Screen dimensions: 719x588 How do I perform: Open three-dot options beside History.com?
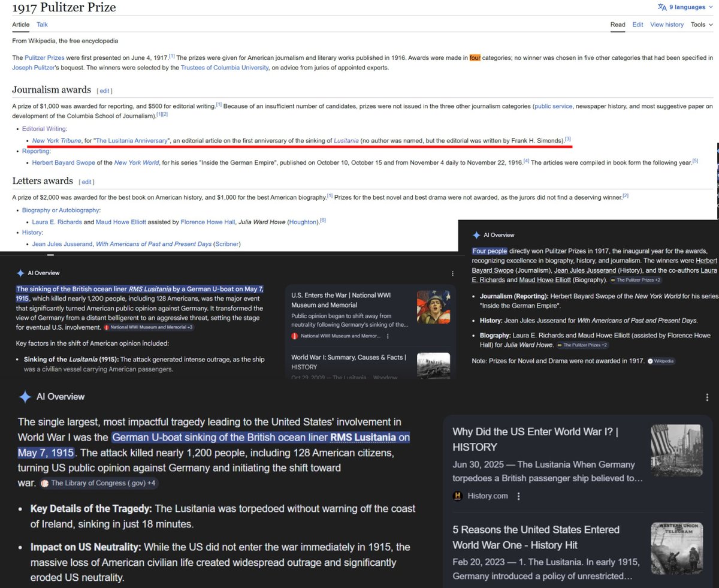tap(518, 496)
